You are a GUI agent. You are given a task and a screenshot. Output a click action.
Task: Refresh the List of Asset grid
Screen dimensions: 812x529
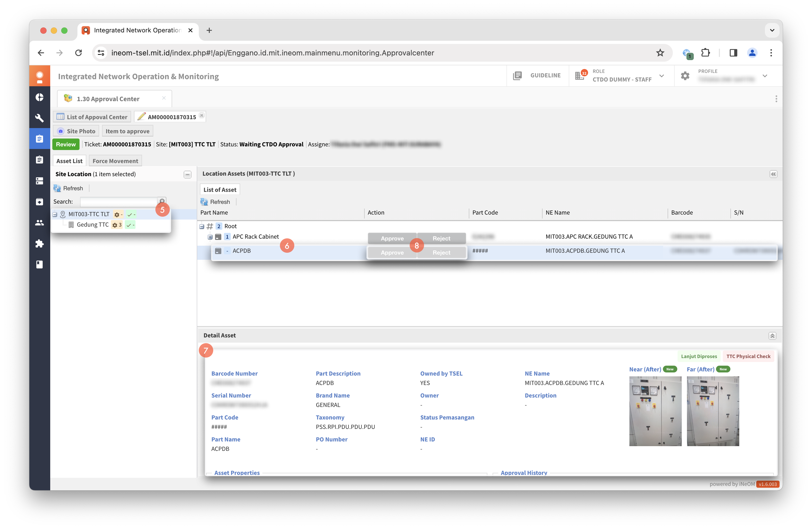click(x=216, y=202)
